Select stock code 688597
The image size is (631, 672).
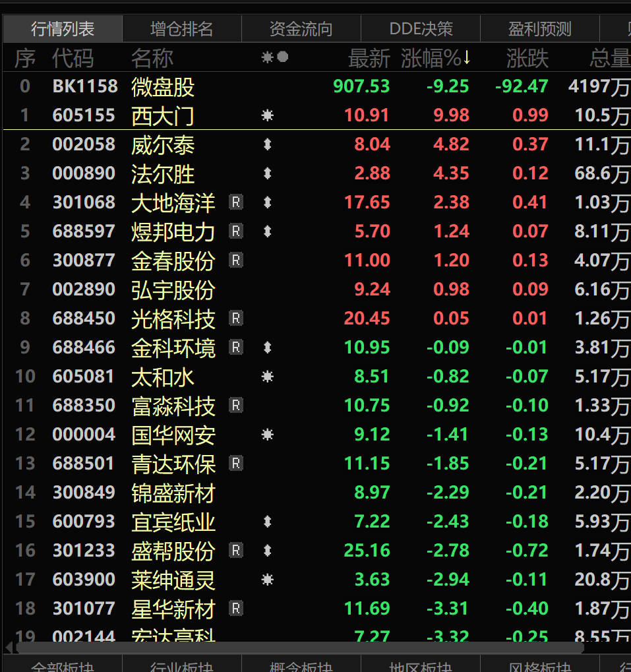point(84,231)
